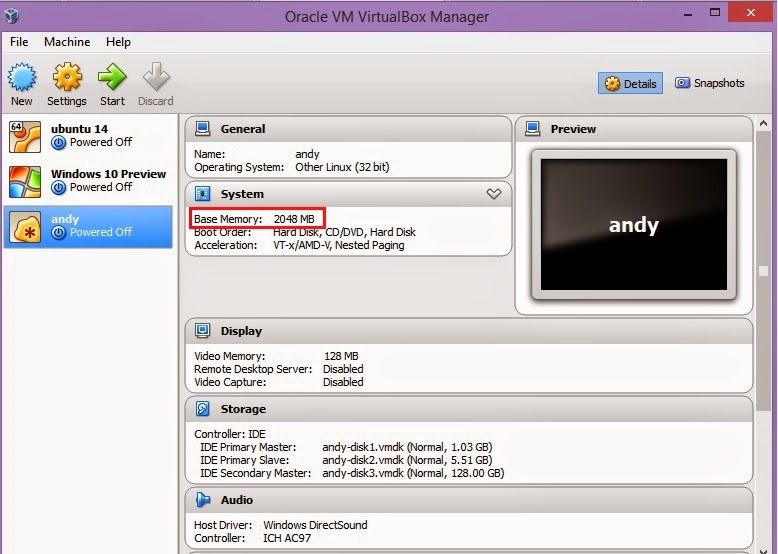Click Operating System value Other Linux (32 bit)

click(x=342, y=167)
